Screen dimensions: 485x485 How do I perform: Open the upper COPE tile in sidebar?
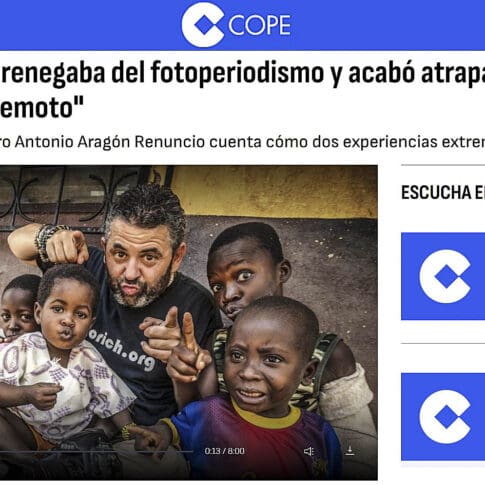[443, 276]
